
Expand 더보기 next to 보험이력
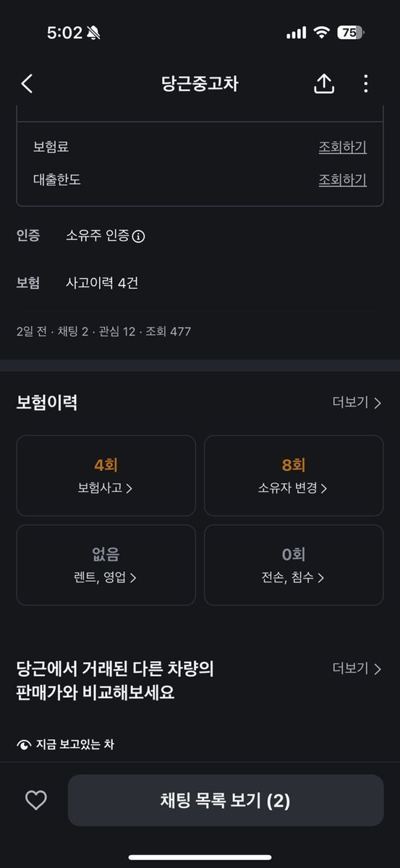(x=357, y=403)
